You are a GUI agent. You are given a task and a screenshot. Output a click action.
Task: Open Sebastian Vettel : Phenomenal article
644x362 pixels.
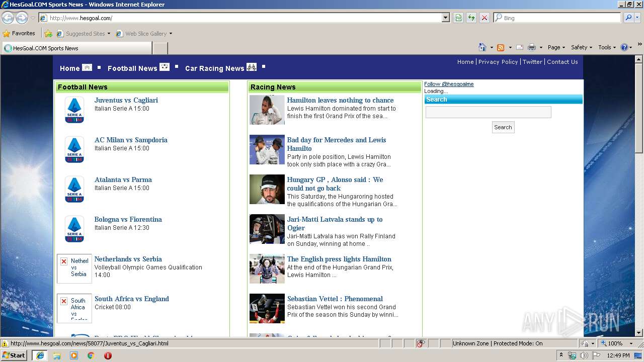tap(335, 299)
